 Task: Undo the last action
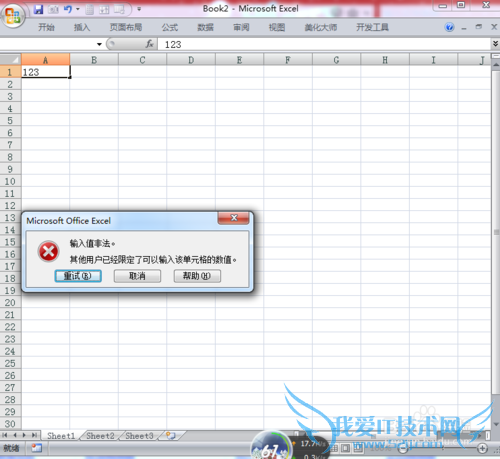point(68,9)
